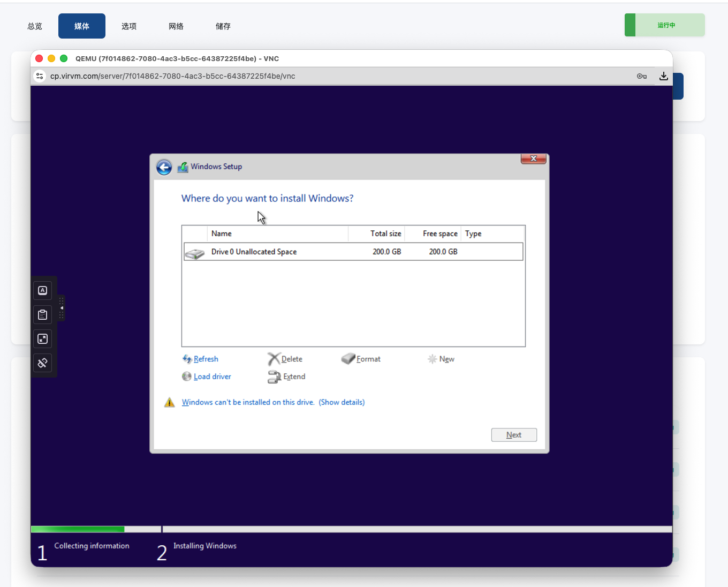Select the 媒体 tab
The image size is (728, 587).
[x=82, y=26]
